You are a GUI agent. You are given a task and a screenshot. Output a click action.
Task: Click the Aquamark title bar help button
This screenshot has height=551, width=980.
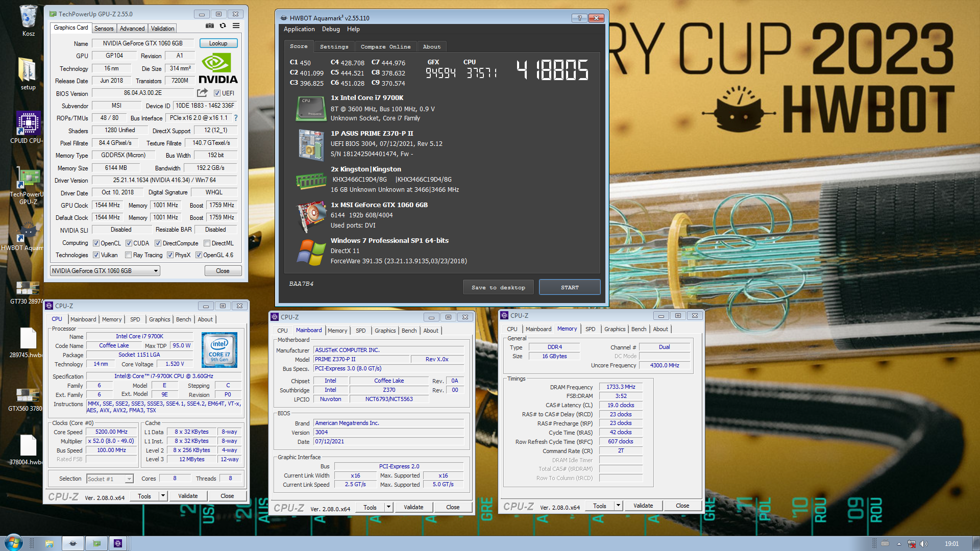point(579,18)
